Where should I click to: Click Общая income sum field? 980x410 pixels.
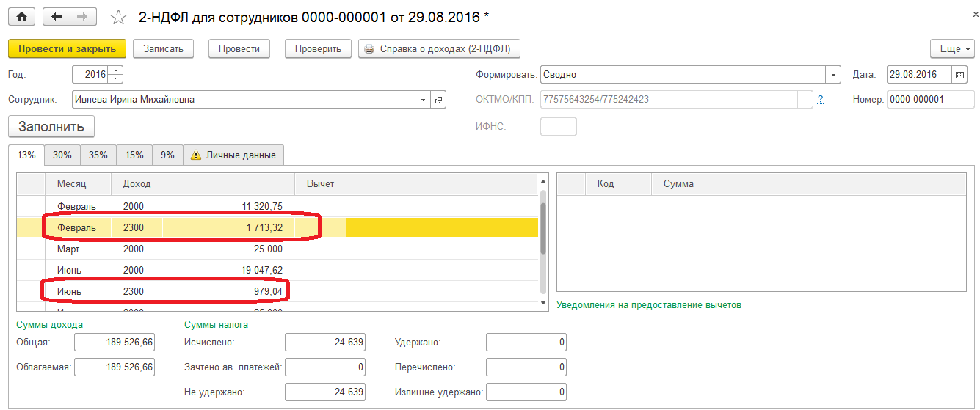pos(115,342)
